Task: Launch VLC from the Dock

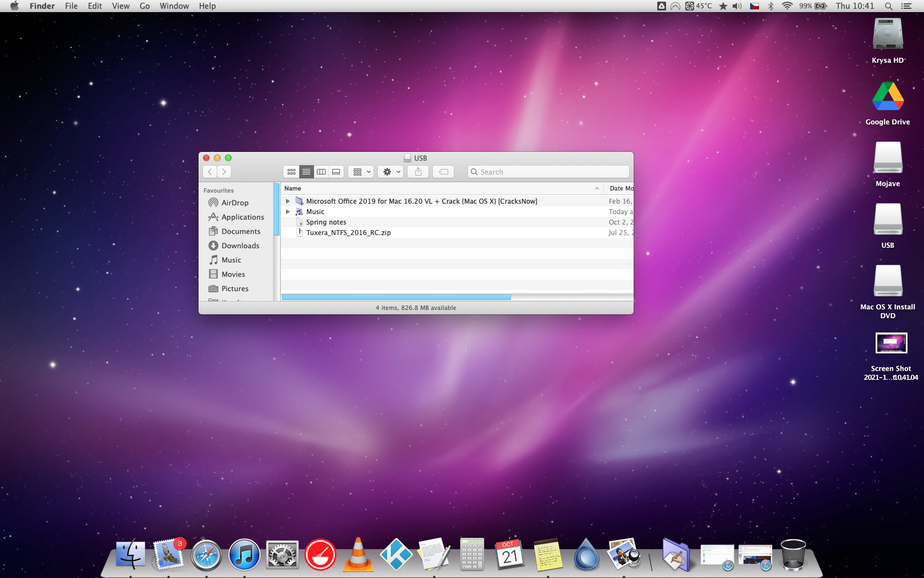Action: (x=358, y=554)
